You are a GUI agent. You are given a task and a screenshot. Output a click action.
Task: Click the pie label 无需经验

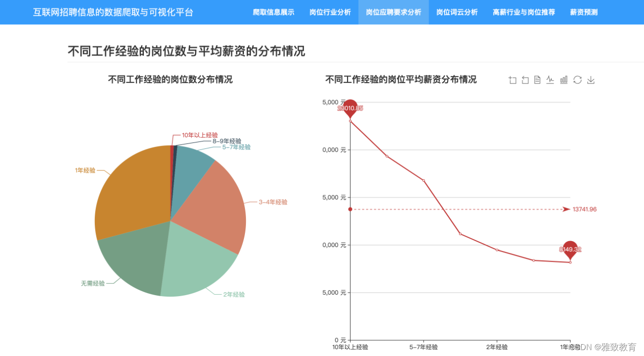click(93, 283)
